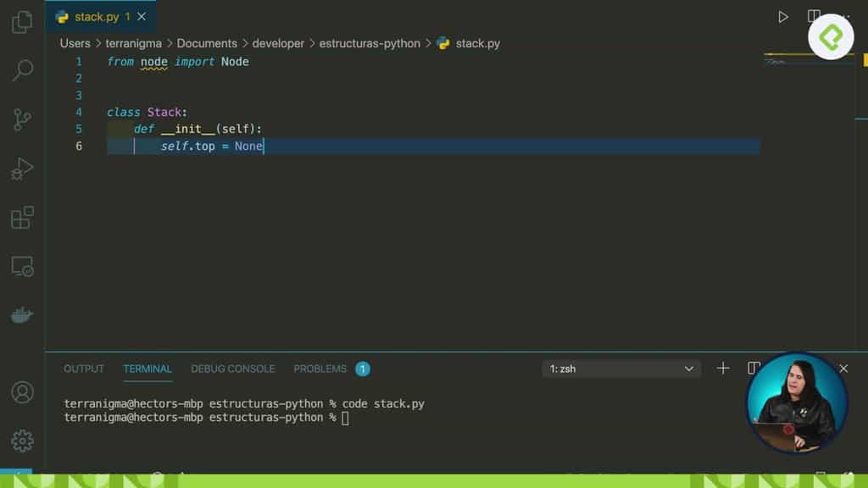Click the 'class Stack:' code line
868x488 pixels.
click(147, 113)
